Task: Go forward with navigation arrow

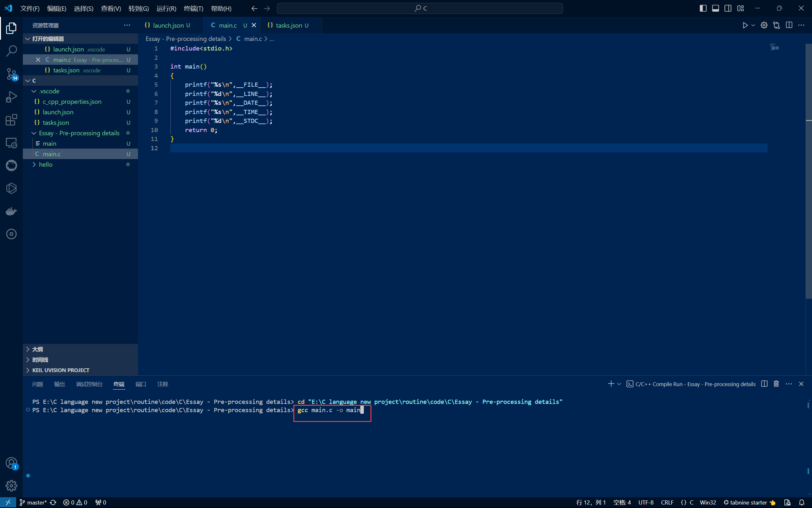Action: coord(267,8)
